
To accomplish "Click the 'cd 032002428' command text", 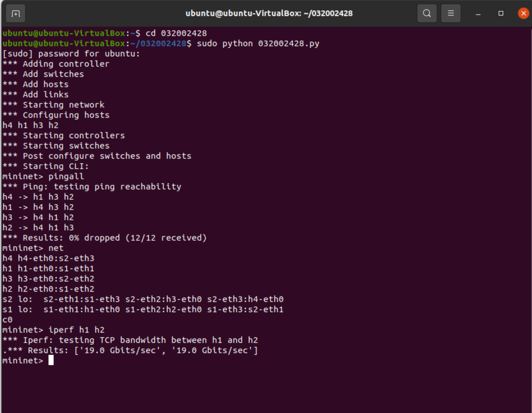I will point(176,33).
